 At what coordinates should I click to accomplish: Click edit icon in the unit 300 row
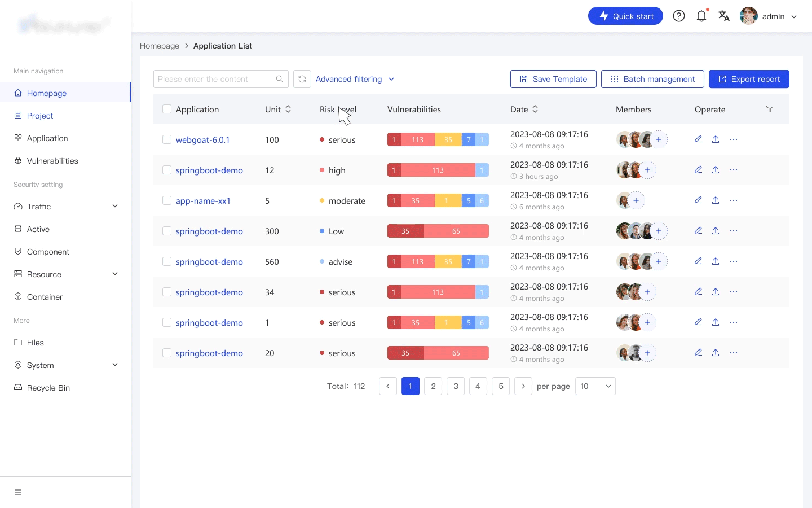(x=698, y=230)
